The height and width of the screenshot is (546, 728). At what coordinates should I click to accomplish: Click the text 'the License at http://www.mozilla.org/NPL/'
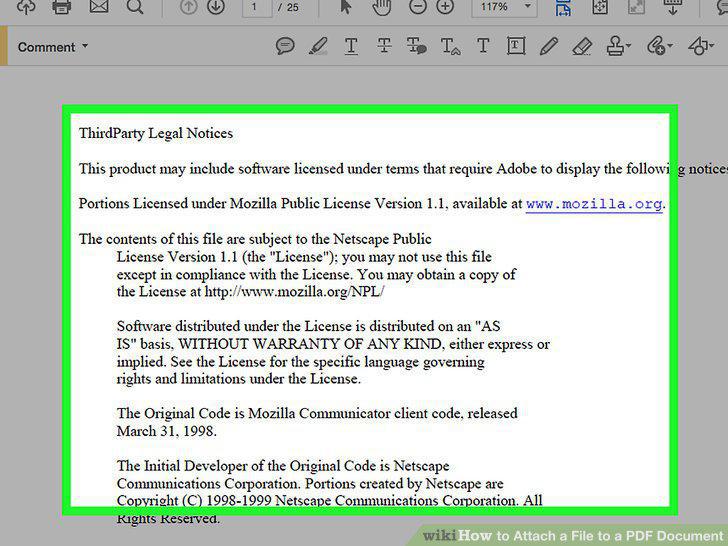tap(250, 292)
